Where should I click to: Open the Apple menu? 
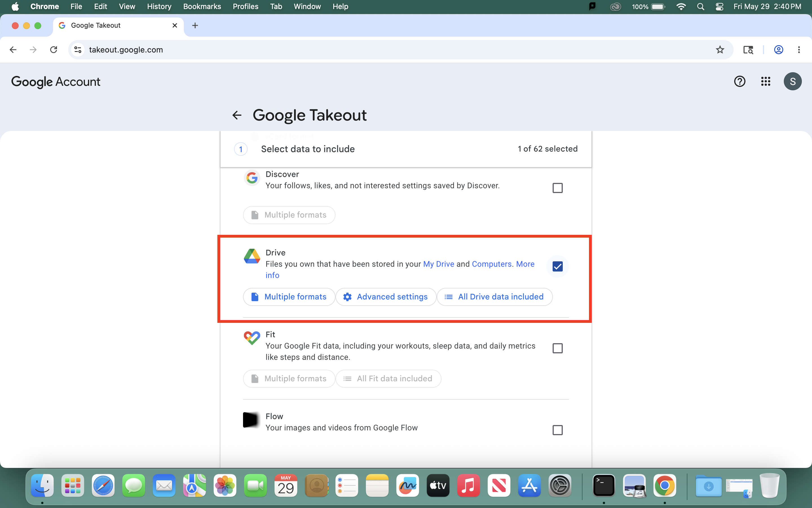coord(15,7)
